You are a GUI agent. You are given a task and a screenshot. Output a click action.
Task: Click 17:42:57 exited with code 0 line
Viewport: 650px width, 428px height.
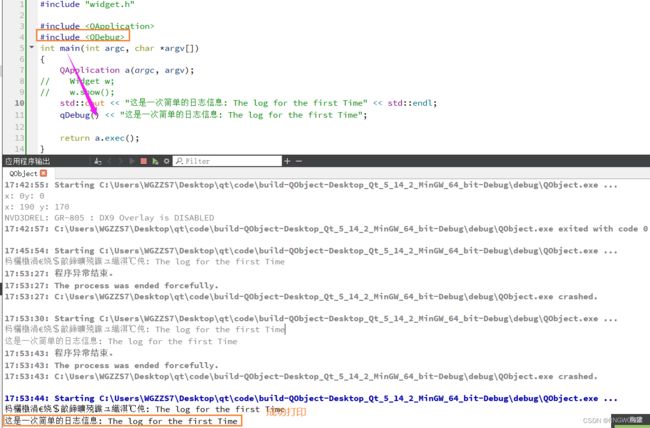326,229
